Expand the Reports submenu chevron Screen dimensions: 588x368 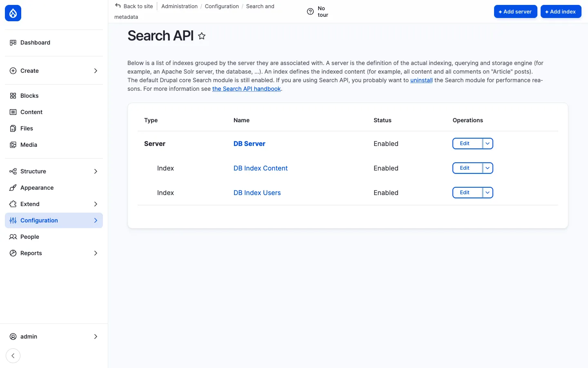(96, 253)
